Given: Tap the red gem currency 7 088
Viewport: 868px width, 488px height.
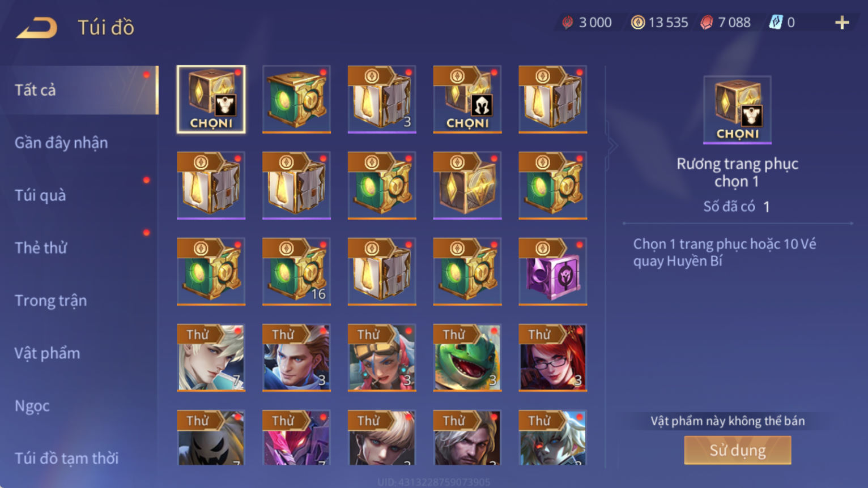Looking at the screenshot, I should coord(725,23).
